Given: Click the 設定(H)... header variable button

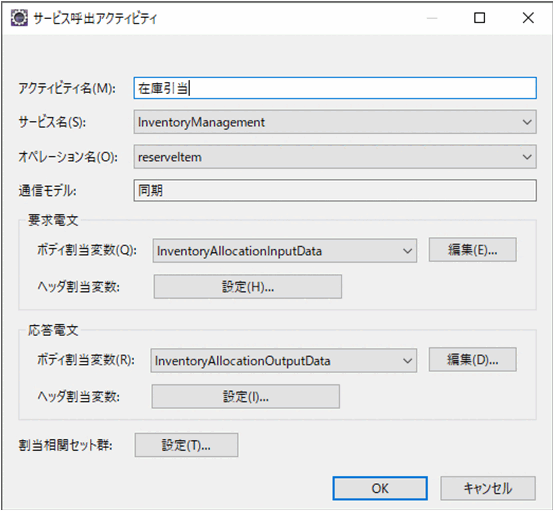Looking at the screenshot, I should 248,287.
